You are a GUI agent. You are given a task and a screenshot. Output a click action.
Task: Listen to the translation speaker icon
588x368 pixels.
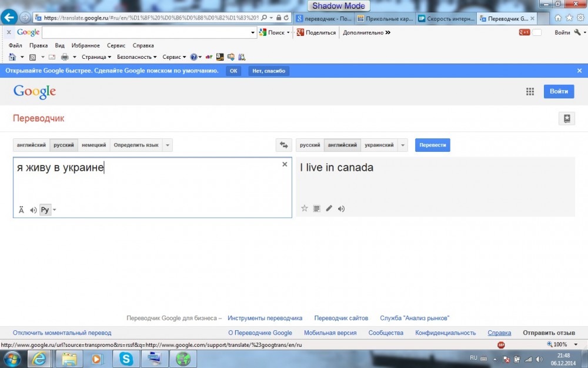(341, 209)
